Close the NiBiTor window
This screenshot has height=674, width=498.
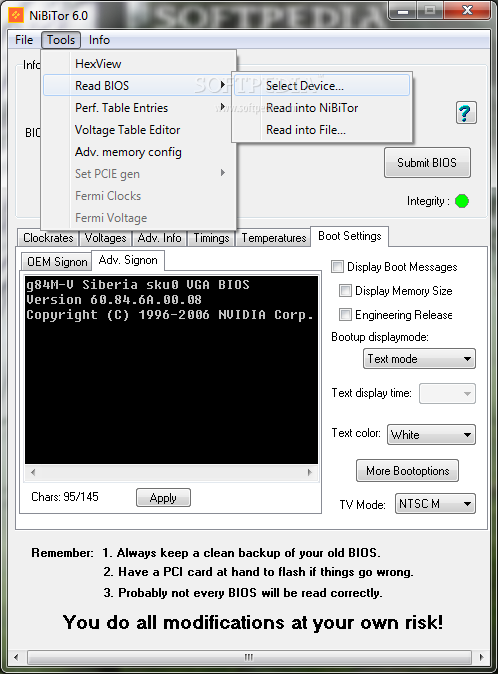click(x=467, y=10)
